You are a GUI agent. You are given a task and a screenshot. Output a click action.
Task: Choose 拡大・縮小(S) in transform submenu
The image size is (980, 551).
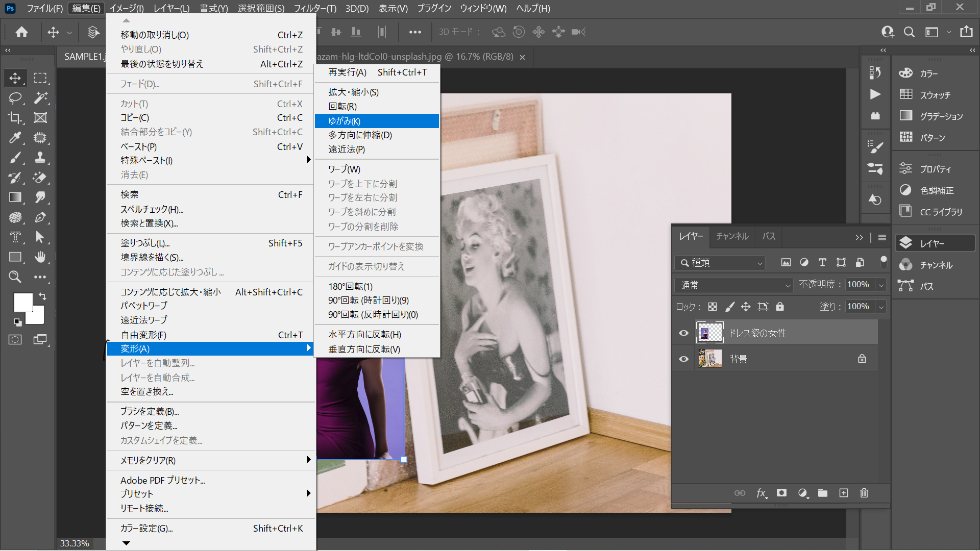(377, 92)
